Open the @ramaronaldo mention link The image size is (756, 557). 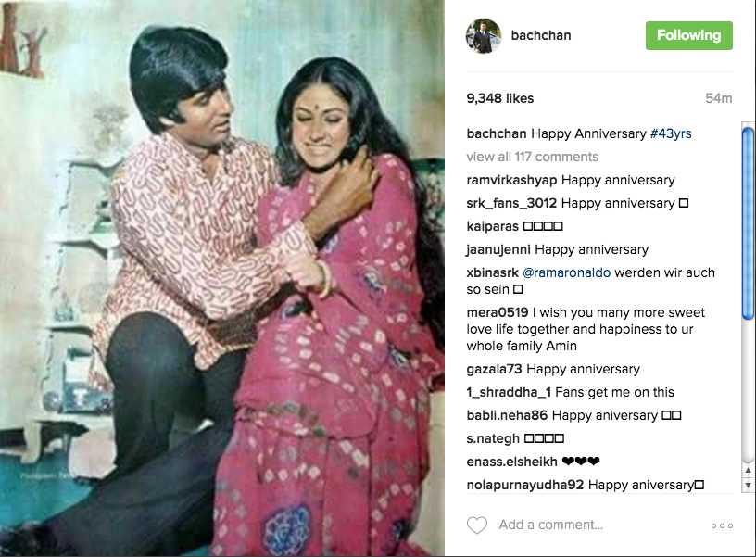[x=566, y=272]
